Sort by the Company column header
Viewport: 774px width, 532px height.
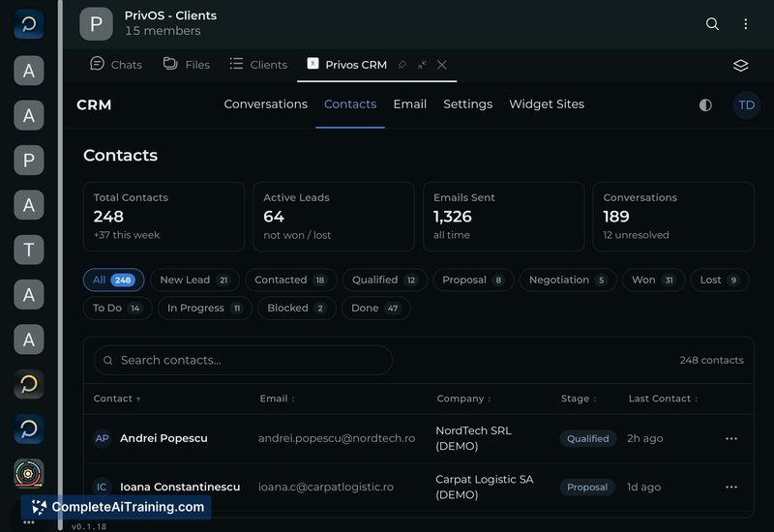[x=463, y=399]
